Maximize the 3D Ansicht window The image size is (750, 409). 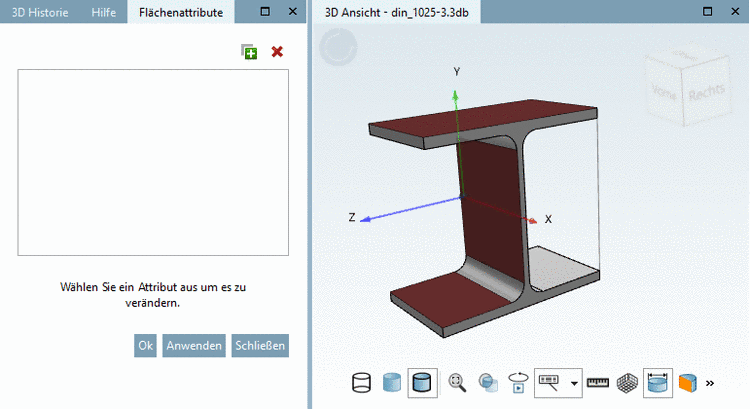coord(707,11)
